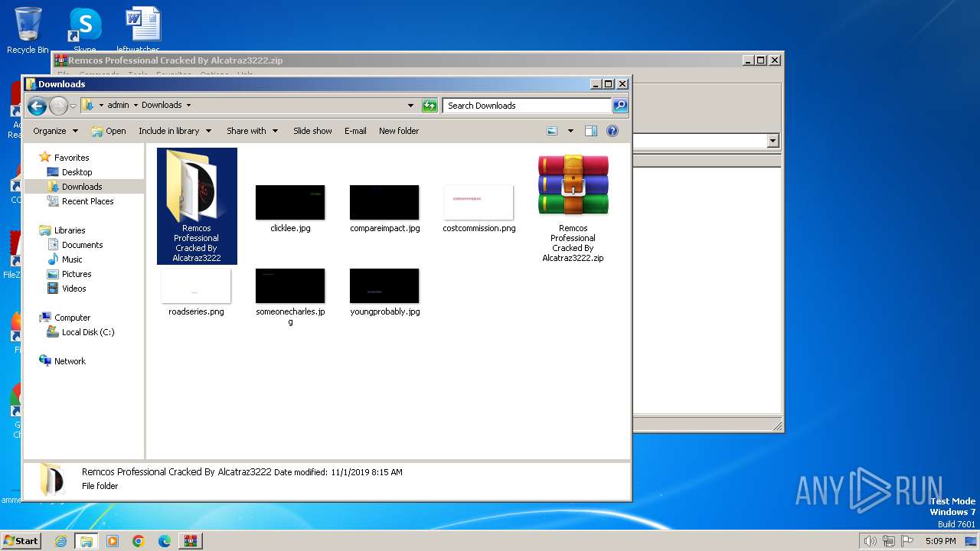Select Computer in navigation pane
The image size is (980, 551).
[x=72, y=318]
